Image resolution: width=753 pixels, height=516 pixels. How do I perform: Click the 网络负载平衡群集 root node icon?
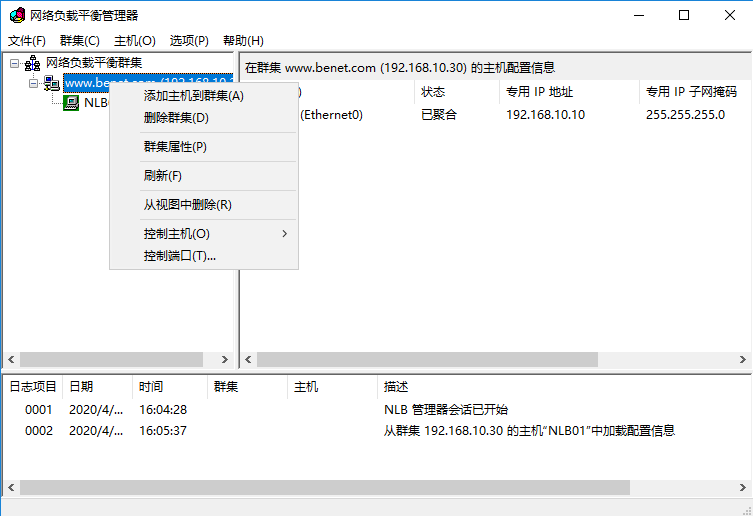(33, 63)
